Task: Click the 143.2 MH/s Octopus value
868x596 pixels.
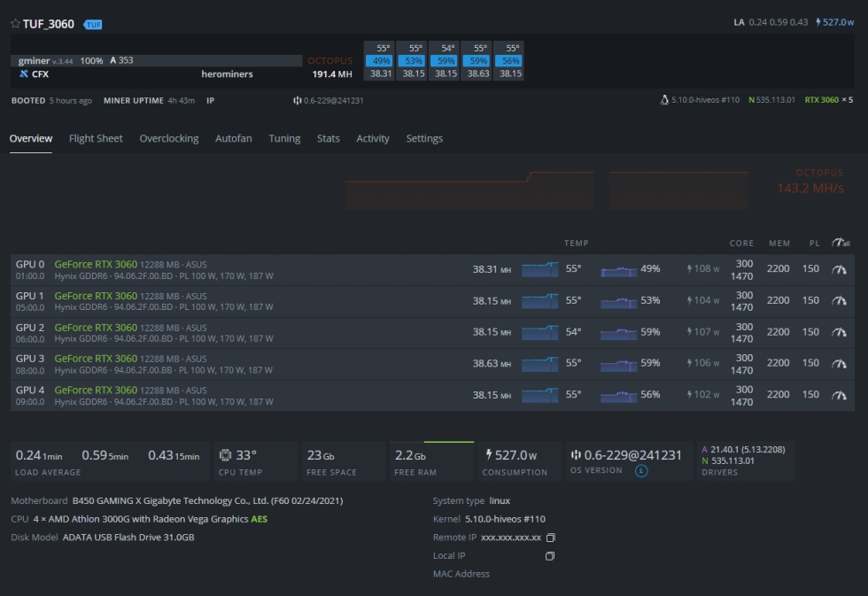Action: tap(810, 189)
